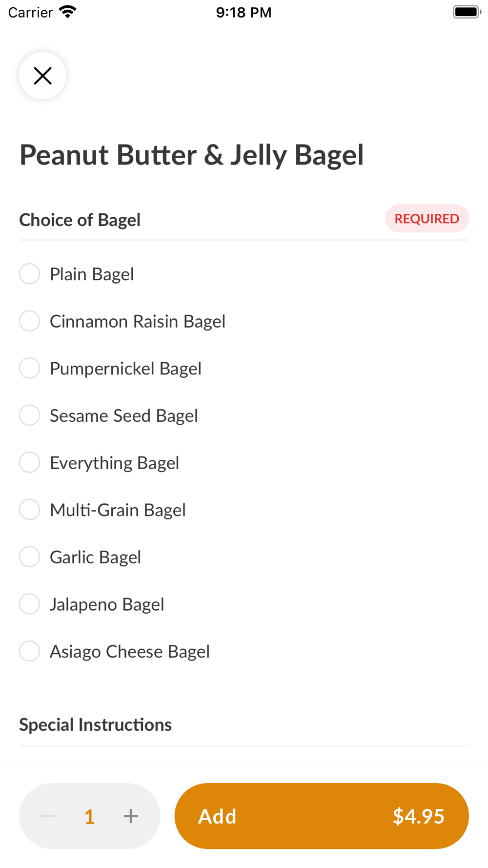The image size is (488, 868).
Task: Add item to order for $4.95
Action: [322, 816]
